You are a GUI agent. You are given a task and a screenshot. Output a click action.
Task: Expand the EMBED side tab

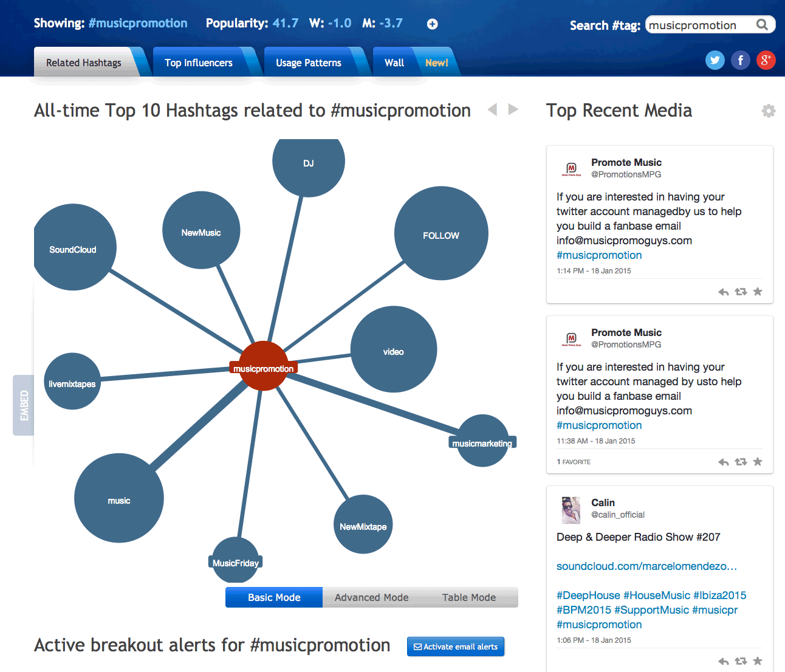click(24, 405)
